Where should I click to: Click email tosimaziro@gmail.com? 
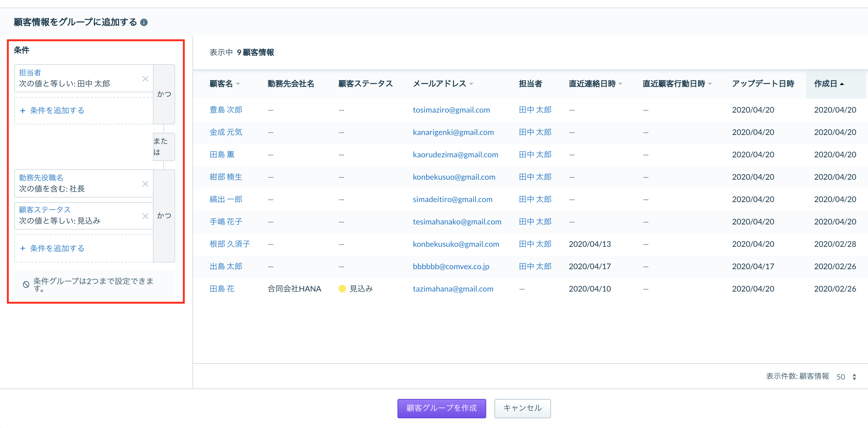(x=451, y=110)
